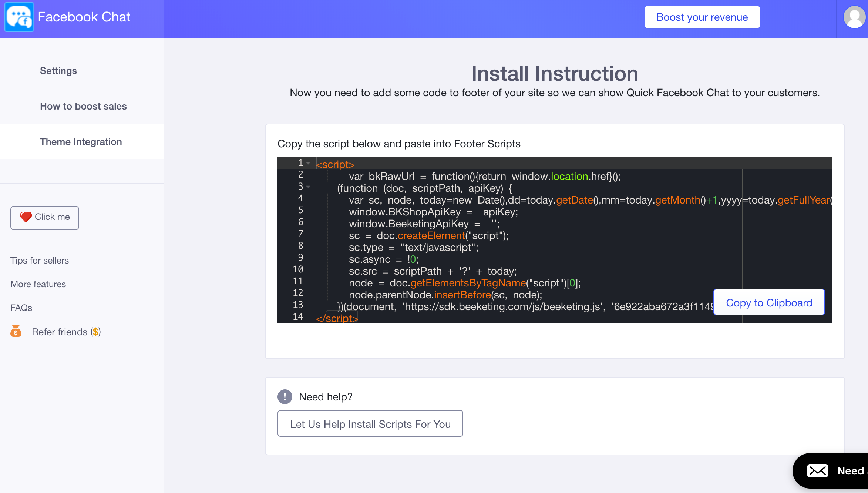Open How to boost sales page

pyautogui.click(x=83, y=106)
